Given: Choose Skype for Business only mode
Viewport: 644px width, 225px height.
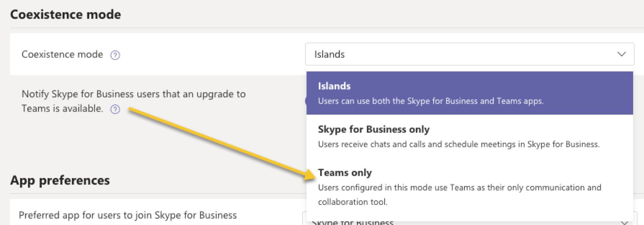Looking at the screenshot, I should tap(470, 136).
